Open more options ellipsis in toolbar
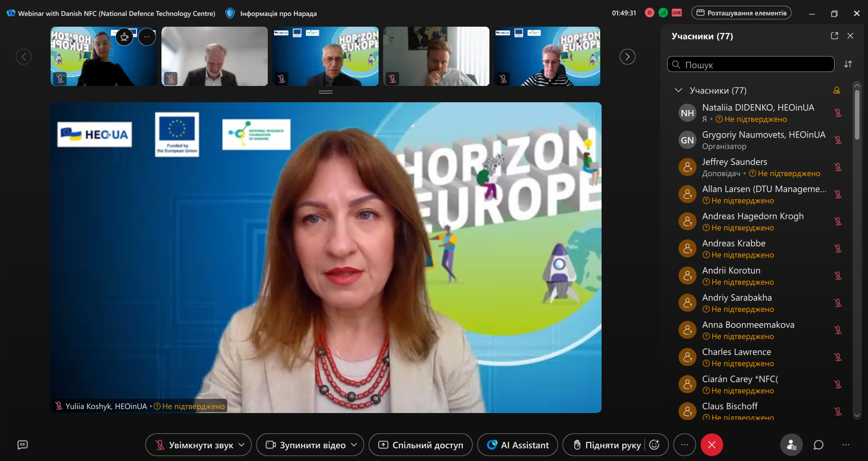Image resolution: width=868 pixels, height=461 pixels. pos(685,445)
